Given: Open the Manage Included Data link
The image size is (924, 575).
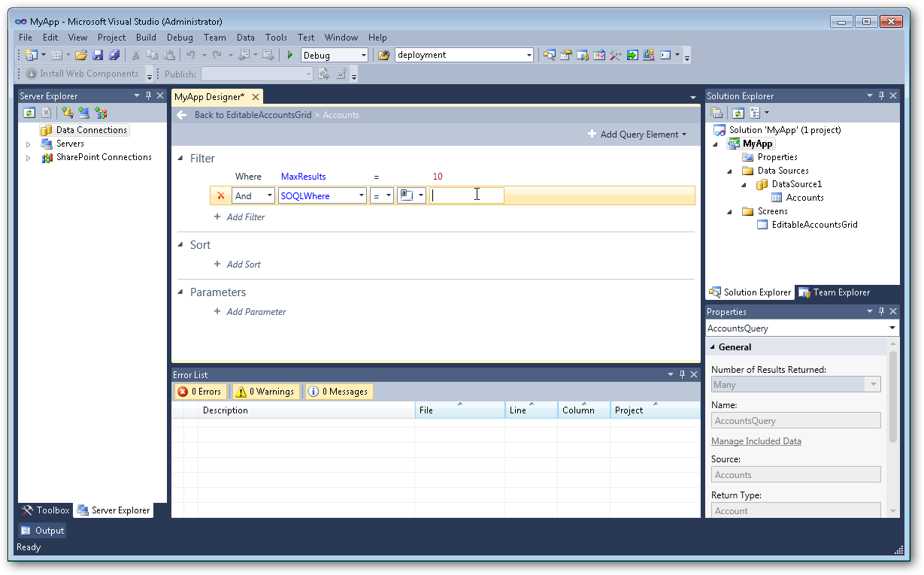Looking at the screenshot, I should click(756, 441).
